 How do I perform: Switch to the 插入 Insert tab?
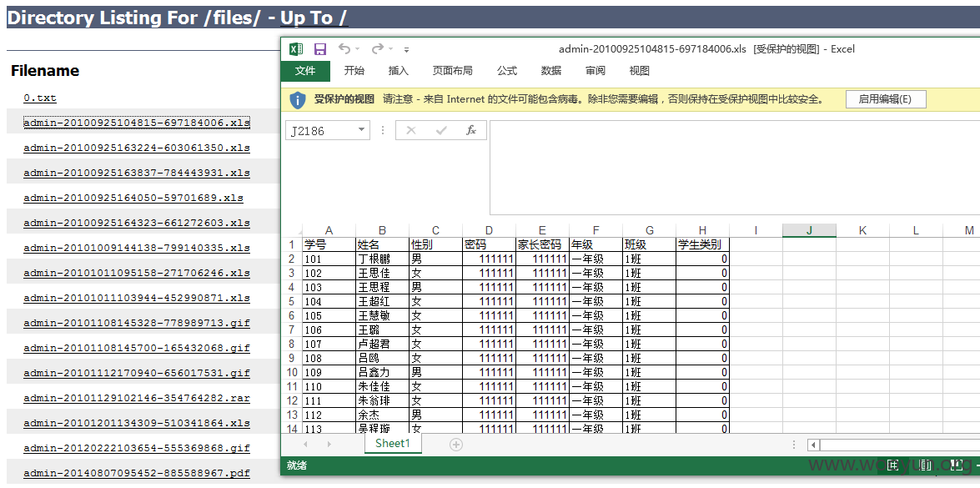tap(398, 71)
